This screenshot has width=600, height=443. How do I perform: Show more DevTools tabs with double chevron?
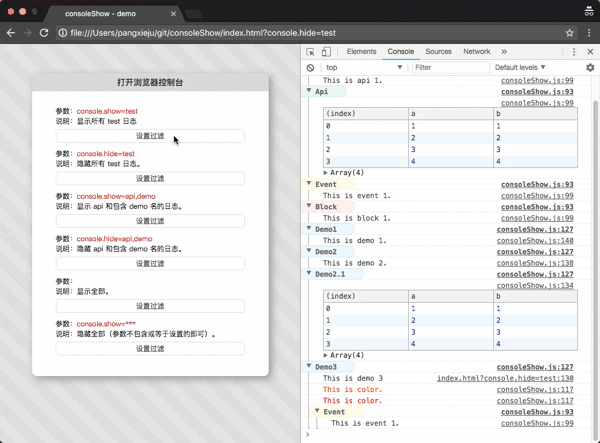[504, 52]
